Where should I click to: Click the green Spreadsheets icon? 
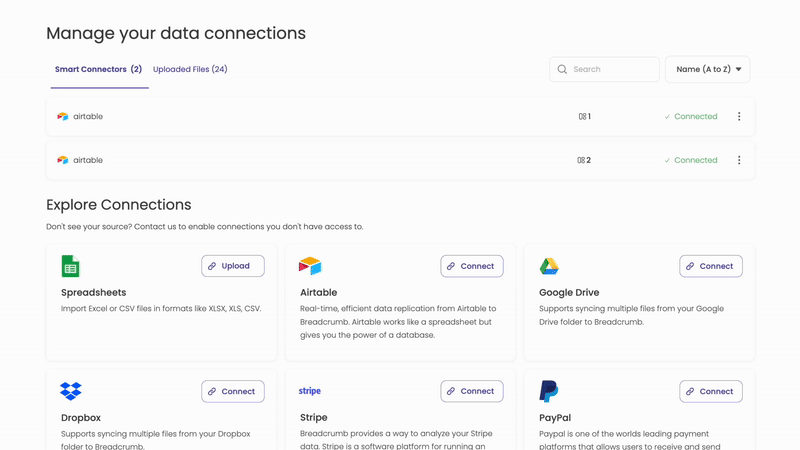[x=70, y=266]
